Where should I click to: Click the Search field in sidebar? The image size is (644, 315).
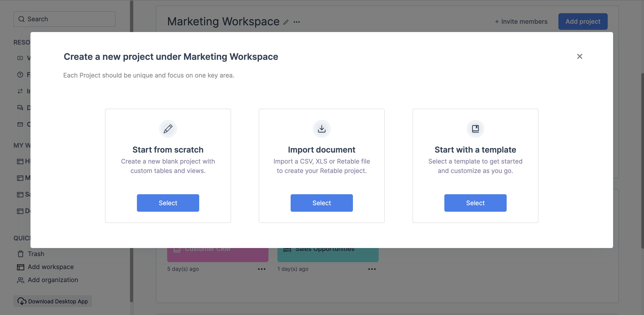click(65, 19)
